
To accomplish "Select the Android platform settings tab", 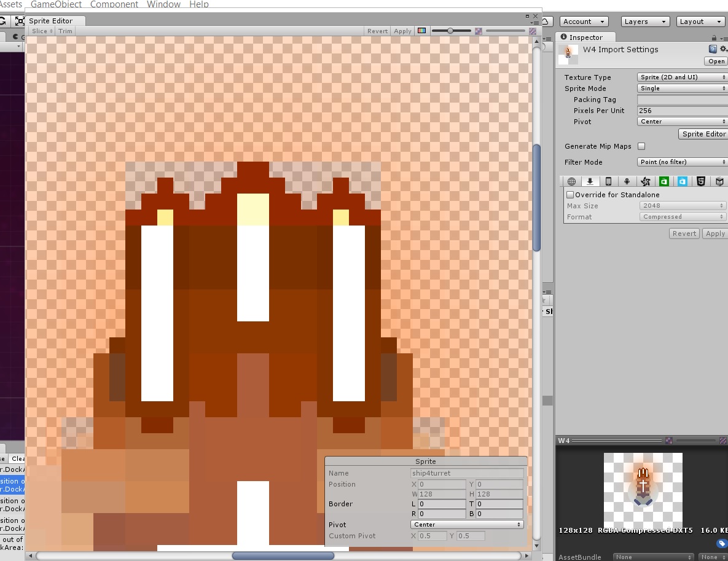I will point(627,181).
